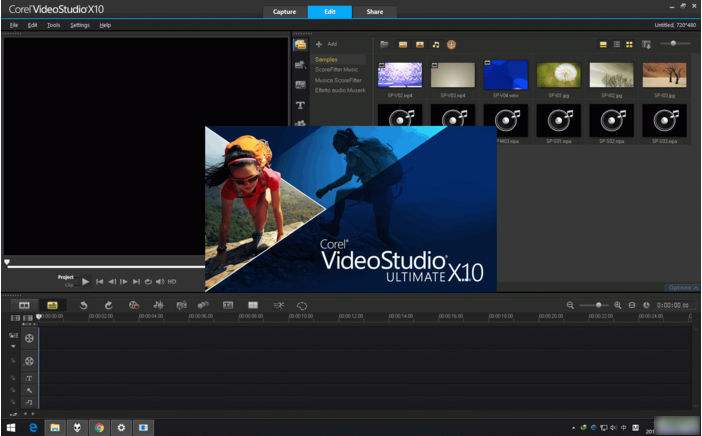
Task: Switch to Timeline view
Action: pyautogui.click(x=52, y=305)
